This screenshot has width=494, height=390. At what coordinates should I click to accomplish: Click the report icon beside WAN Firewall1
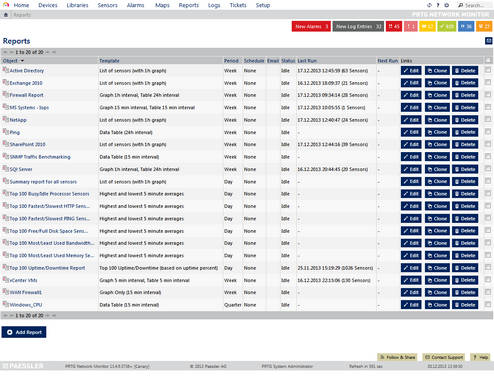(6, 292)
